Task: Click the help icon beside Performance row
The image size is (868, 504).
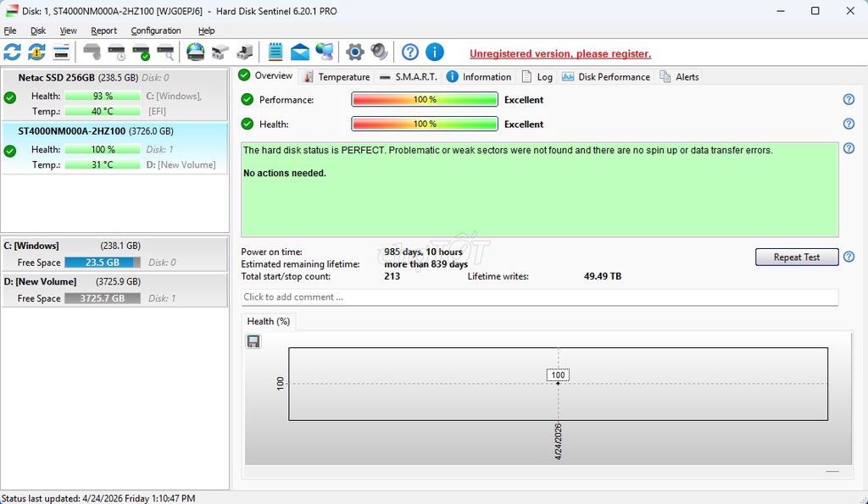Action: click(849, 100)
